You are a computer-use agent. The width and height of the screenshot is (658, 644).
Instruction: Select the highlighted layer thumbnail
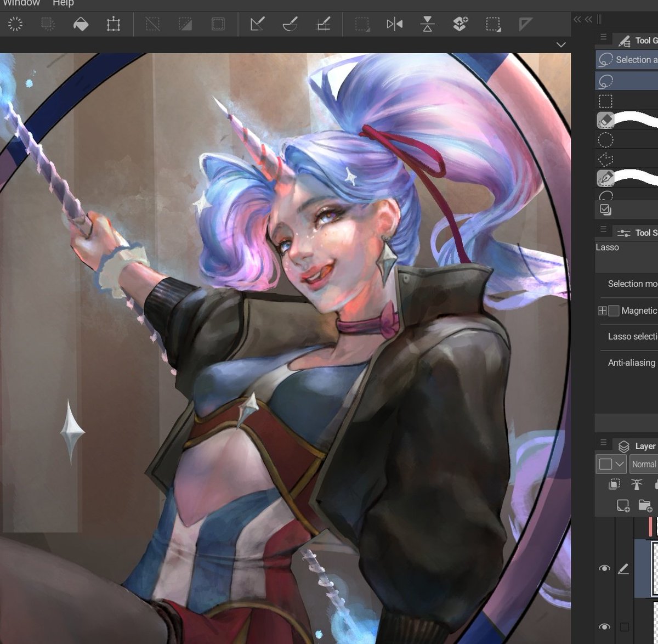pos(655,568)
